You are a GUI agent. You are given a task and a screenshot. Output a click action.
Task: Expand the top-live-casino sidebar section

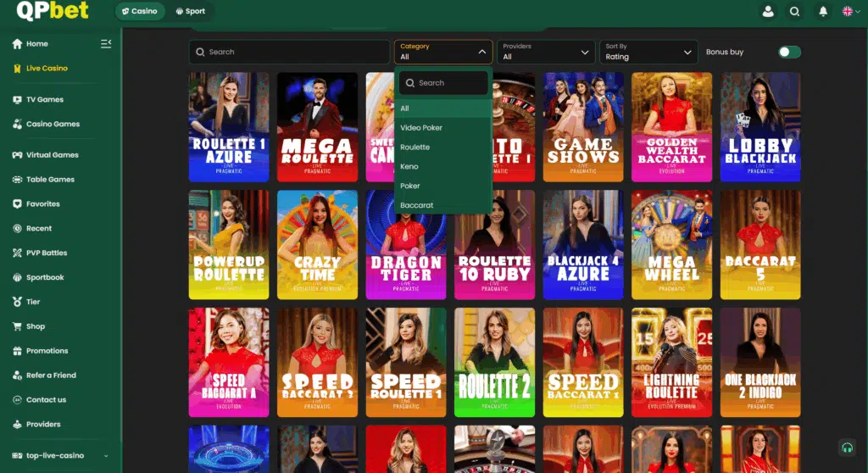[59, 456]
